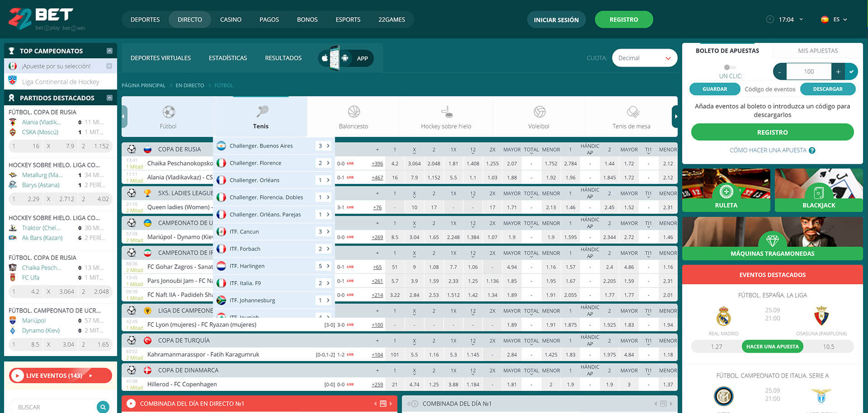Open the time zone dropdown arrow

coord(801,19)
